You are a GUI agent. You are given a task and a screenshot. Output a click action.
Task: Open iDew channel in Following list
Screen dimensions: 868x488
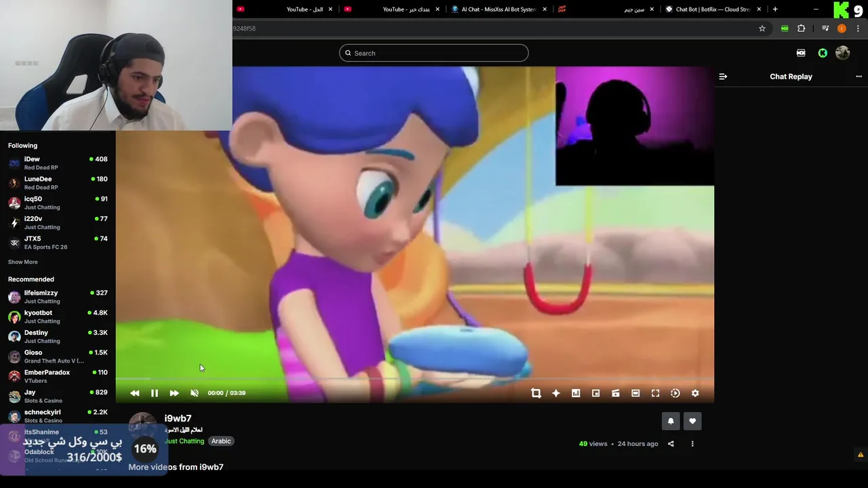pos(58,163)
